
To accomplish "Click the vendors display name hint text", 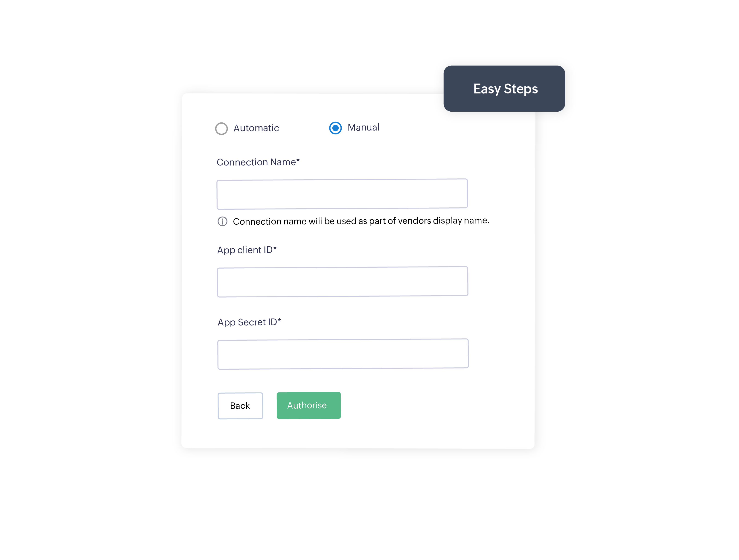I will pos(361,221).
